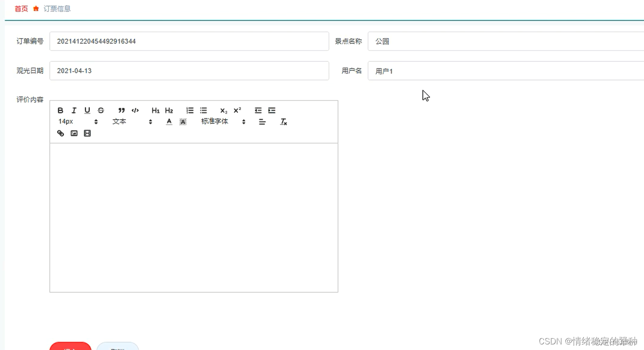Viewport: 644px width, 350px height.
Task: Open the text alignment options
Action: click(262, 121)
